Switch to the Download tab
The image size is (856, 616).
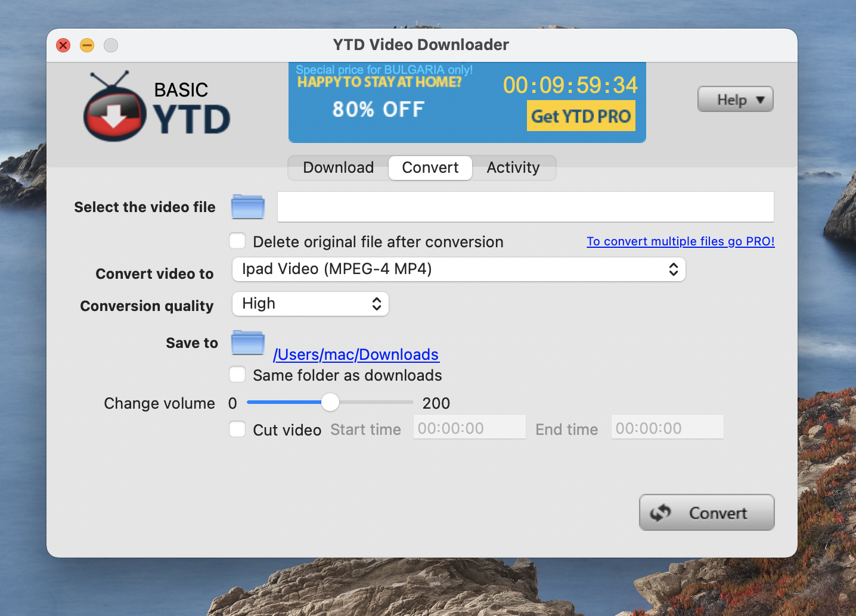(x=338, y=167)
